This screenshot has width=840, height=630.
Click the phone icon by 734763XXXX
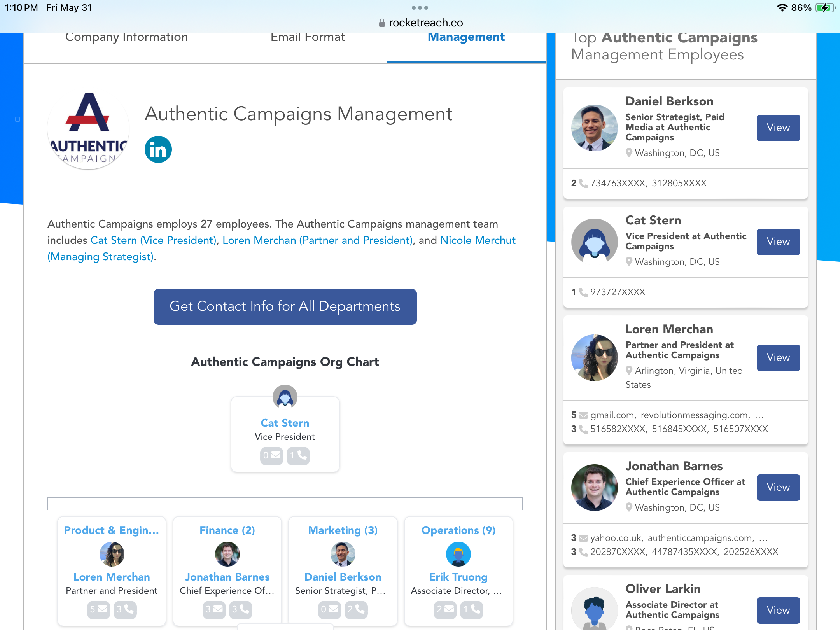click(x=583, y=183)
